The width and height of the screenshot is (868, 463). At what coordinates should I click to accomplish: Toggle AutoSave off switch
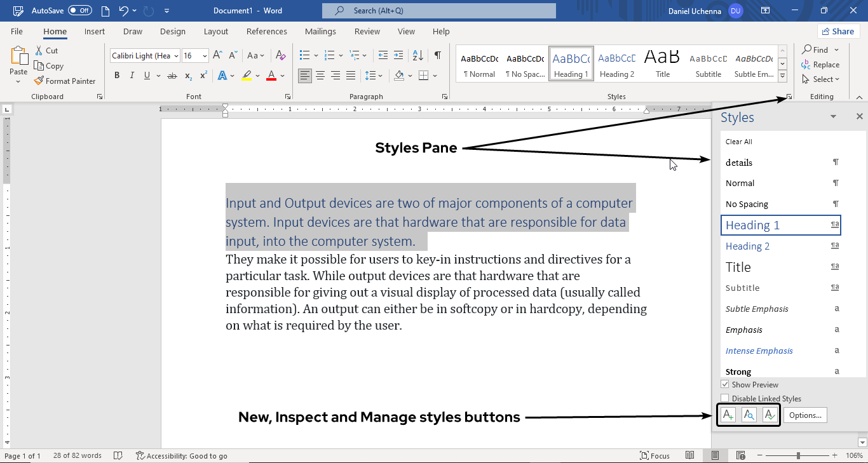79,10
